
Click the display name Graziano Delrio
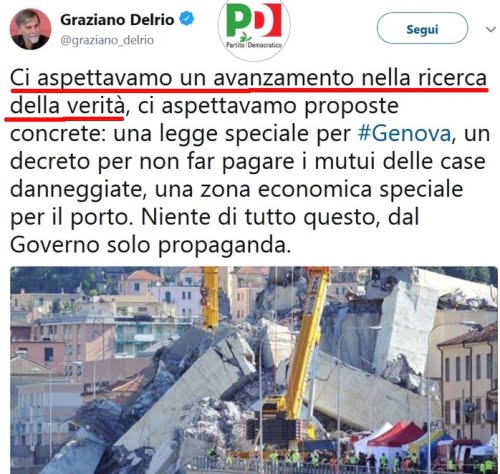coord(117,20)
